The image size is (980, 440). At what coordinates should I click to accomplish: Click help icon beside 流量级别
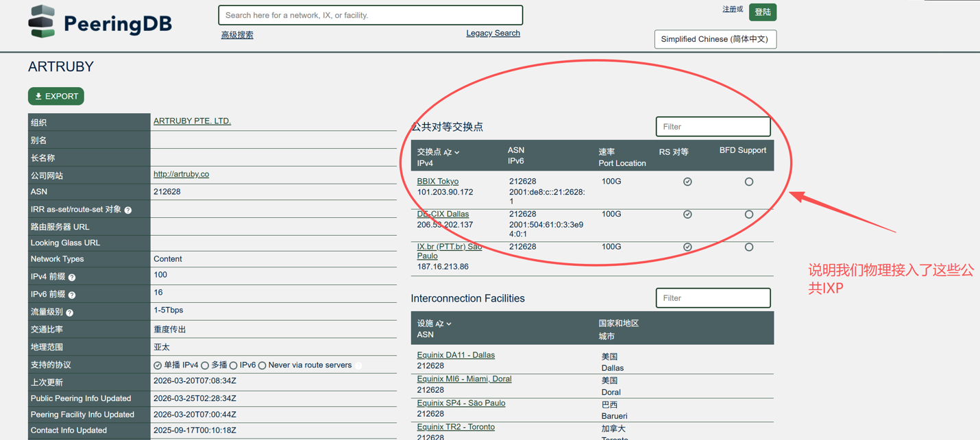(70, 313)
